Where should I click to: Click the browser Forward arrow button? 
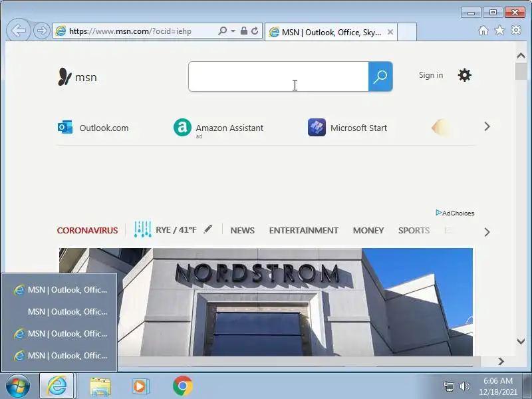(x=42, y=31)
